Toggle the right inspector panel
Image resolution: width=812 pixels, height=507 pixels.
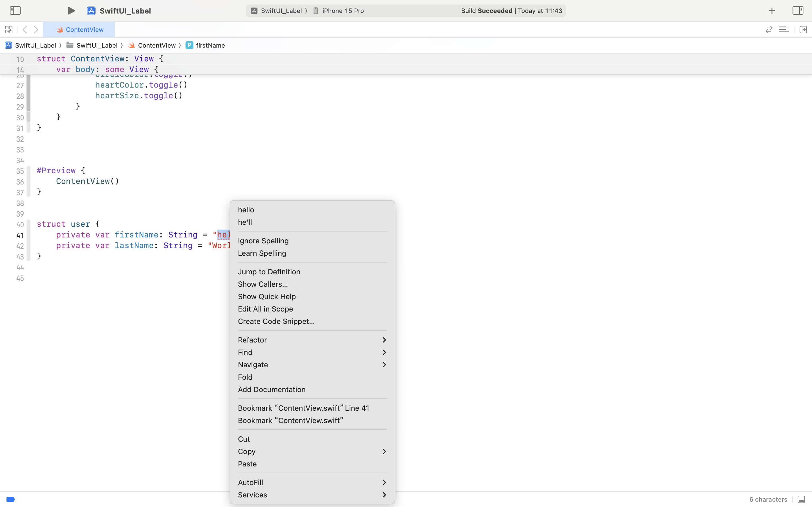pos(798,11)
